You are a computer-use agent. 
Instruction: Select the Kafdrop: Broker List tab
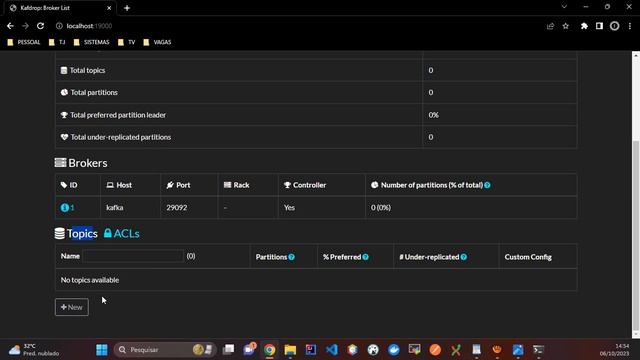pos(59,8)
